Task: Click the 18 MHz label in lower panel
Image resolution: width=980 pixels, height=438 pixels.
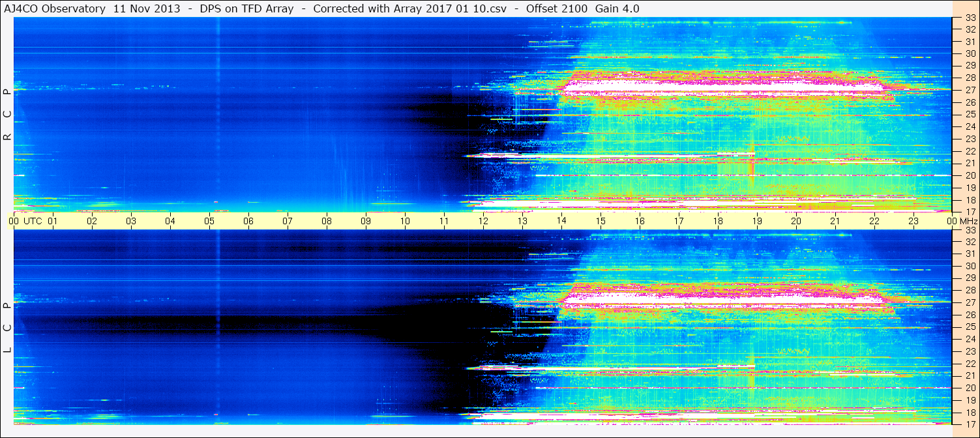Action: [x=970, y=412]
